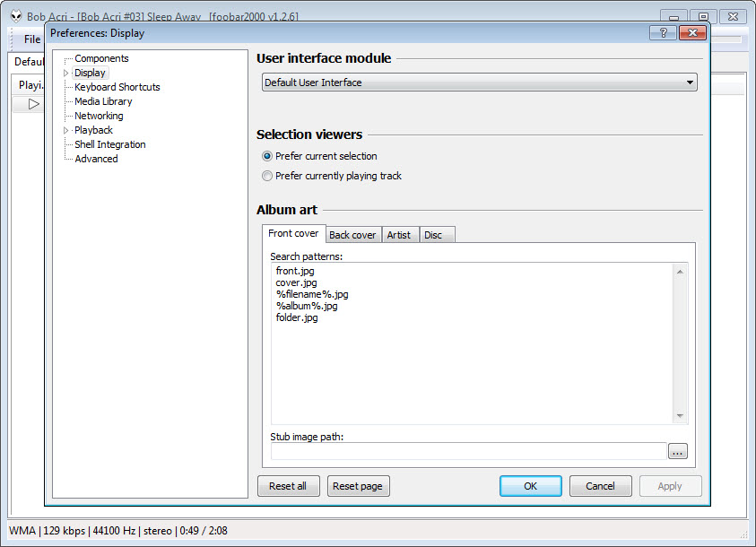Click the OK button
This screenshot has height=547, width=756.
point(530,486)
